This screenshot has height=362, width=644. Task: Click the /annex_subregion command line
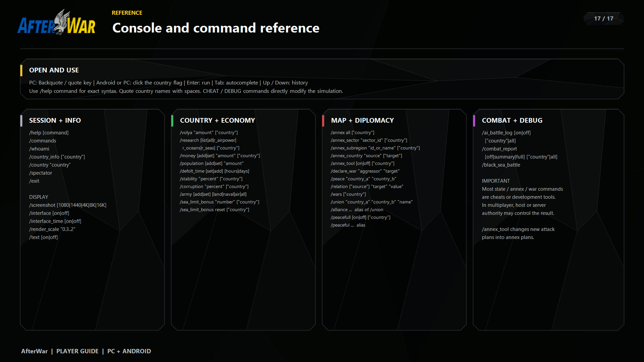coord(375,148)
